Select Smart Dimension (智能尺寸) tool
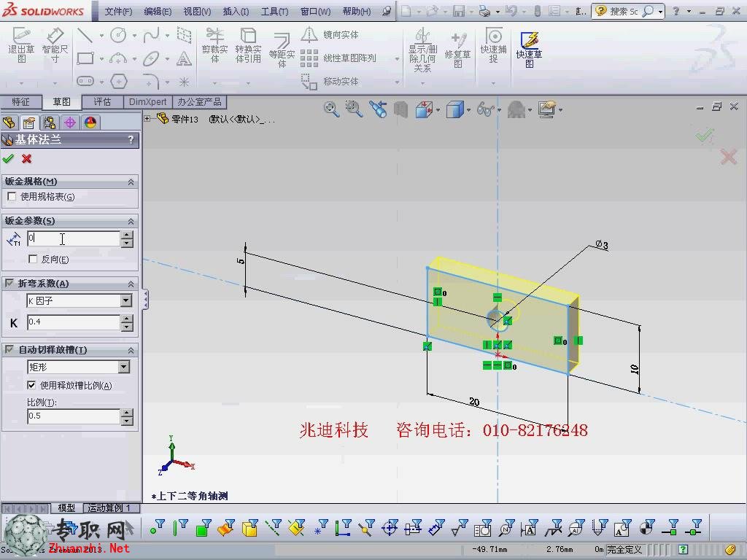 click(x=55, y=45)
